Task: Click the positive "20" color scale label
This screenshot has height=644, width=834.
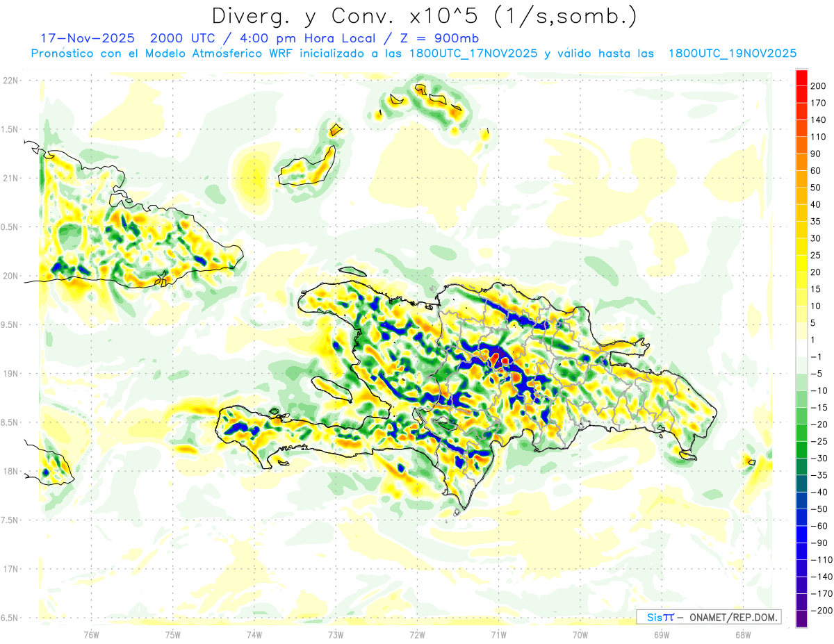Action: coord(817,272)
